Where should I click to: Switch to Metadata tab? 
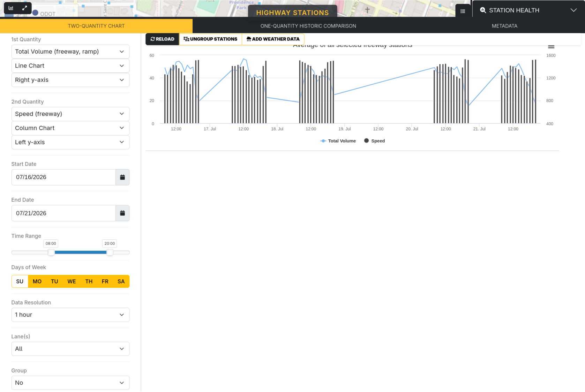pos(504,26)
